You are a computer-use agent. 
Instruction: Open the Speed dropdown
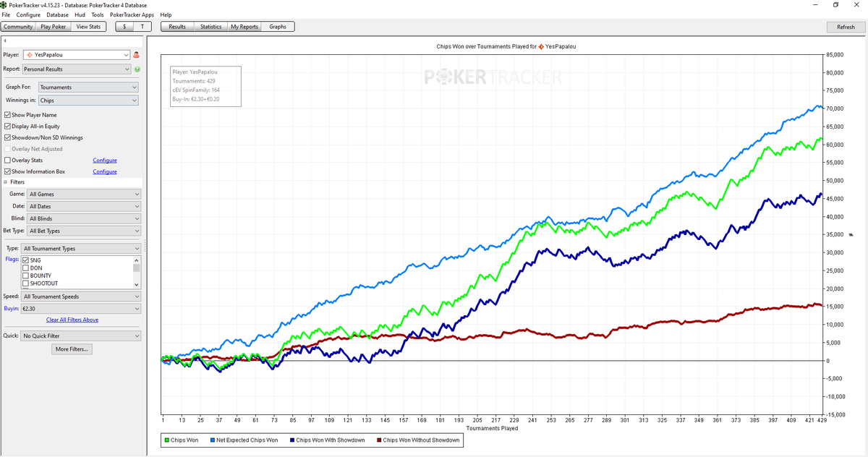pyautogui.click(x=81, y=296)
